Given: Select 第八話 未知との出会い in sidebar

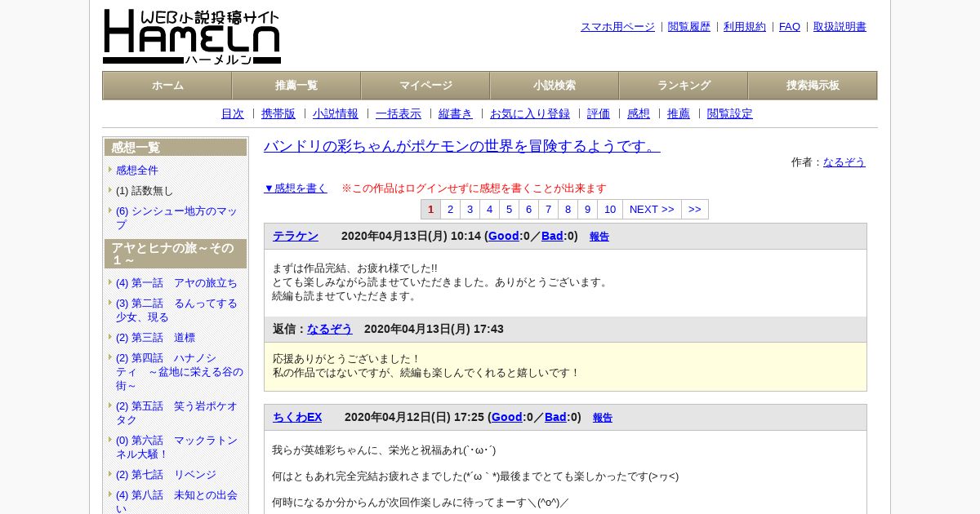Looking at the screenshot, I should [x=176, y=500].
